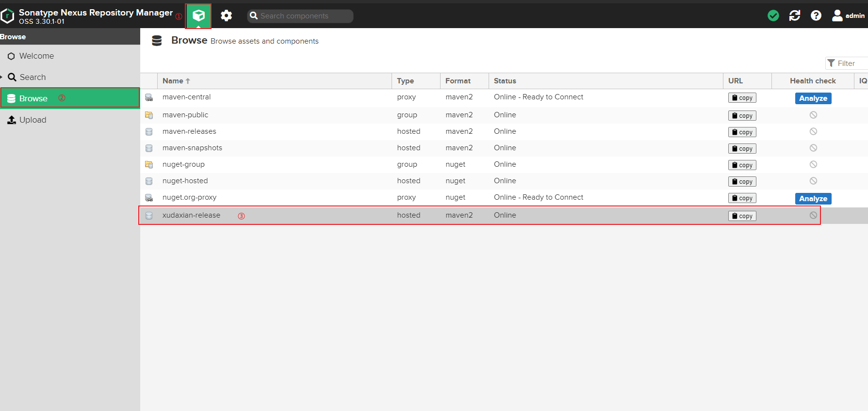Sort by the Status column header

click(606, 81)
